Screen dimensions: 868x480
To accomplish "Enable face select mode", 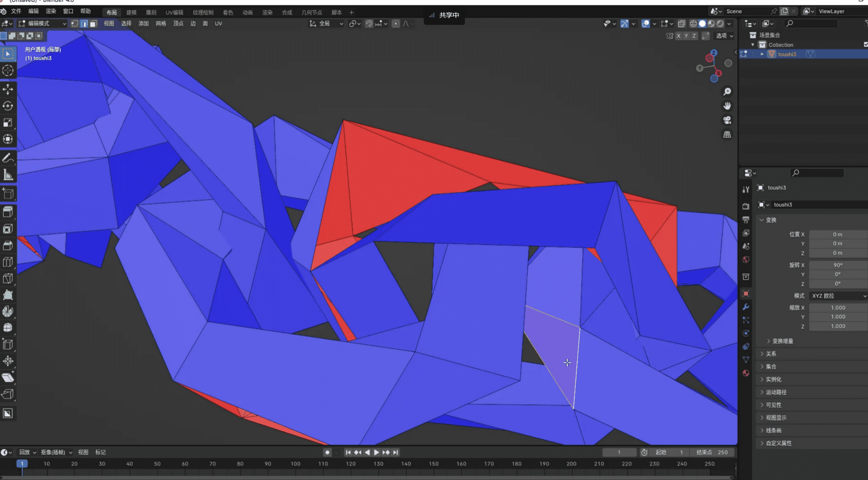I will point(93,24).
